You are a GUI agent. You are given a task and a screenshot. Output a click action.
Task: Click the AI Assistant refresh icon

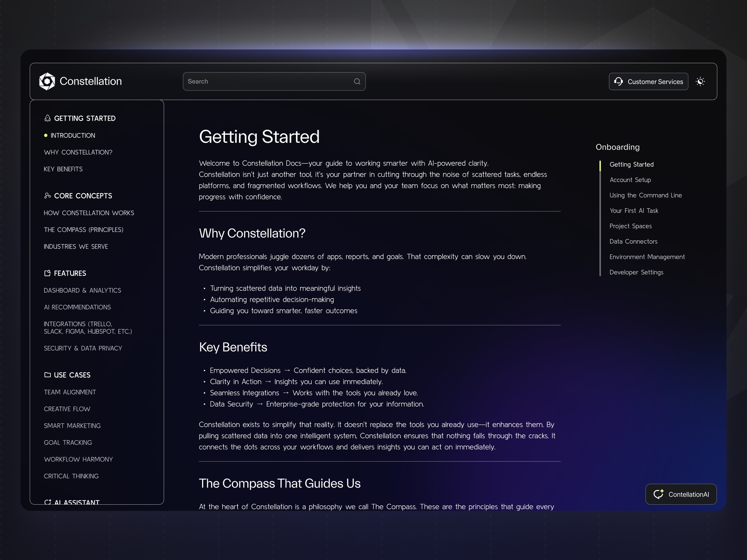tap(48, 502)
